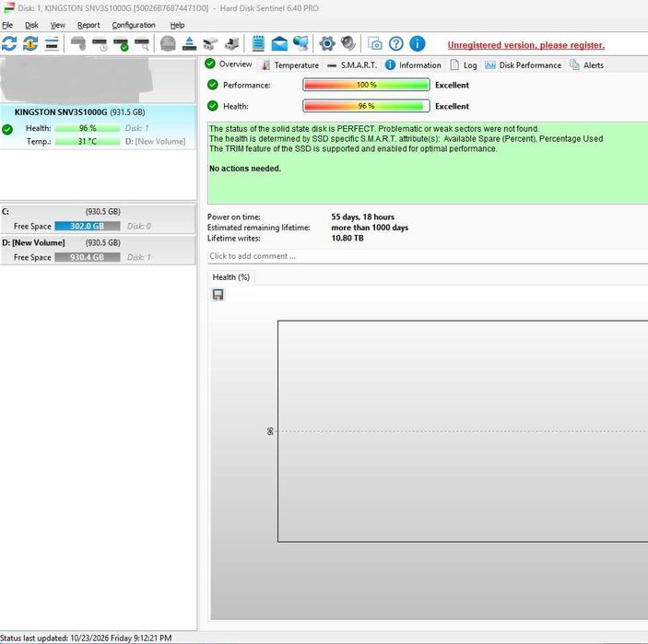Click the disk with green checkmark icon
This screenshot has width=648, height=644.
121,44
